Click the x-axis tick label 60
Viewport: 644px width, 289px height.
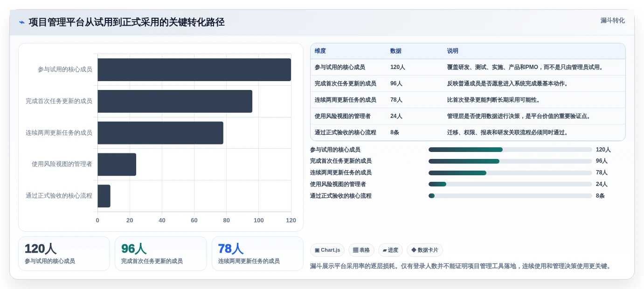[194, 220]
